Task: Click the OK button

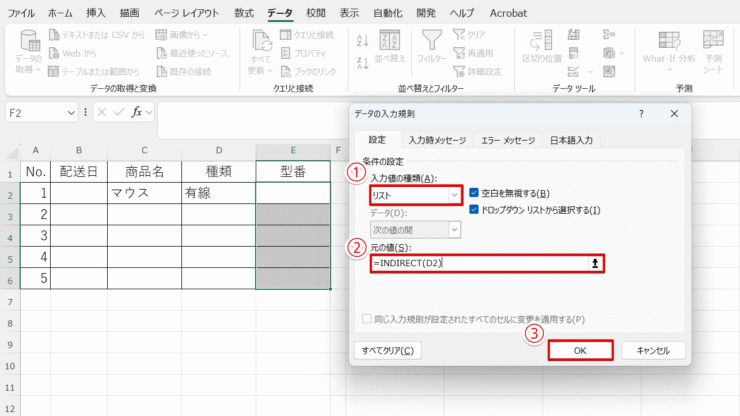Action: [580, 350]
